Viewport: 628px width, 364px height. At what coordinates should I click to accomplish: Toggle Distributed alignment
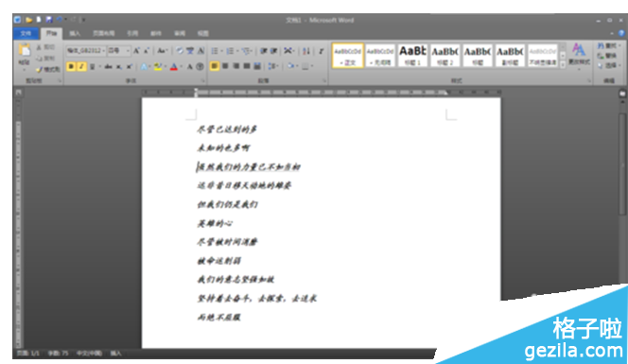[257, 66]
